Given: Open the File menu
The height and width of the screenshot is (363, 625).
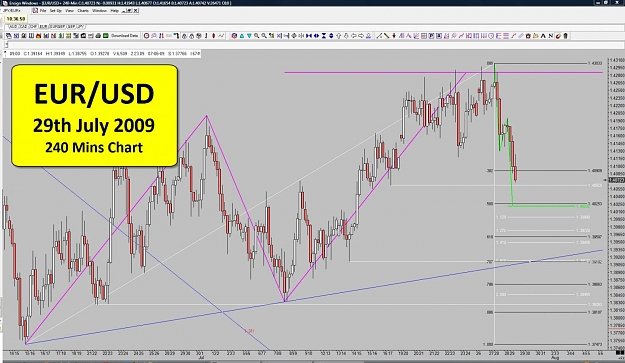Looking at the screenshot, I should tap(43, 11).
